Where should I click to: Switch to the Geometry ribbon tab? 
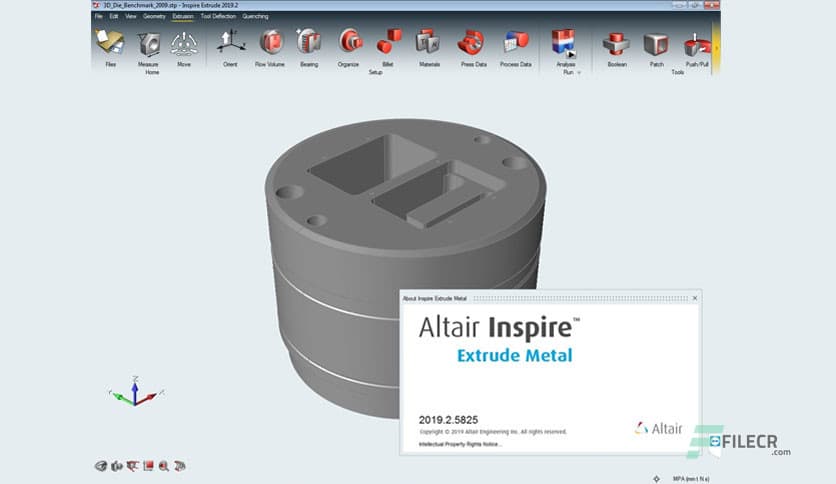coord(154,17)
